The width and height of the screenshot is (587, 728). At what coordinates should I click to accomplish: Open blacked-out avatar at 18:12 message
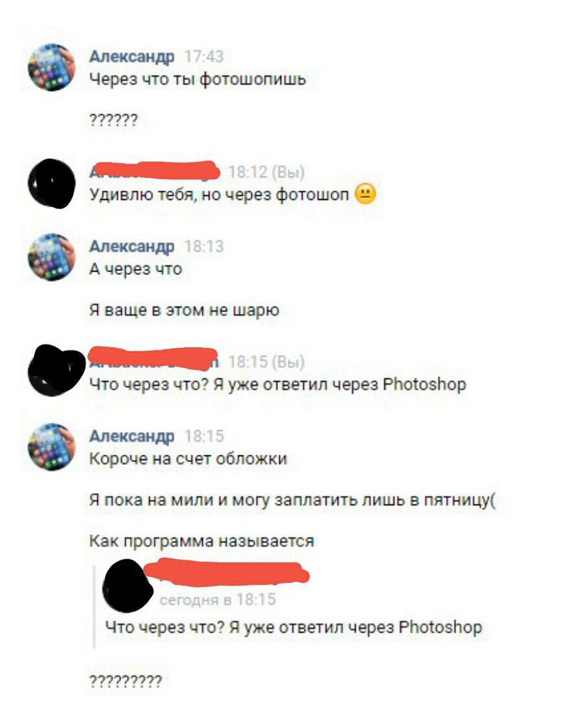pyautogui.click(x=52, y=184)
